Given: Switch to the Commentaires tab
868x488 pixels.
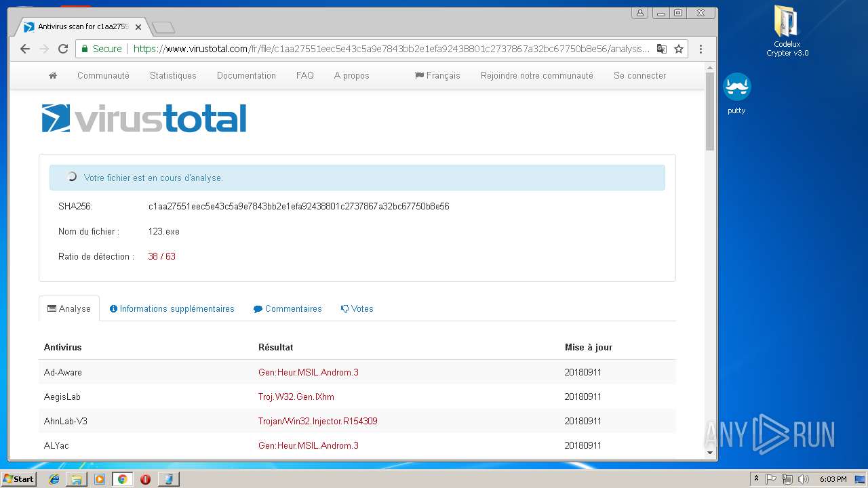Looking at the screenshot, I should pyautogui.click(x=288, y=308).
